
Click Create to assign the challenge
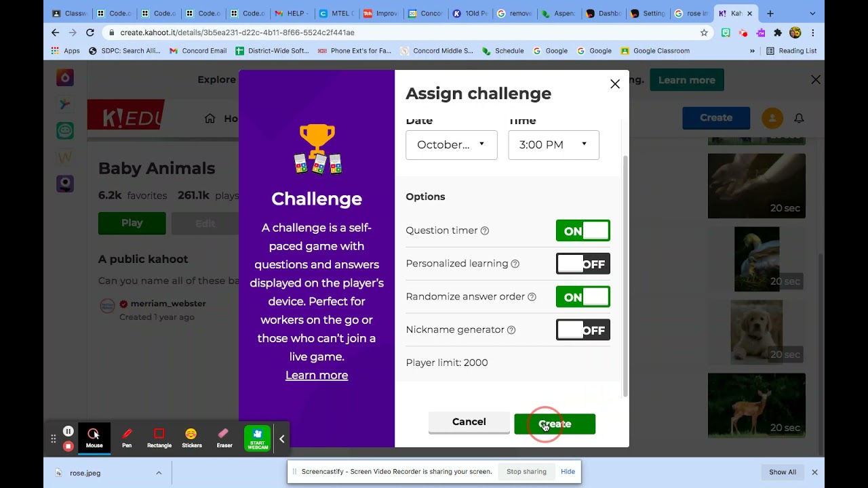(x=555, y=424)
